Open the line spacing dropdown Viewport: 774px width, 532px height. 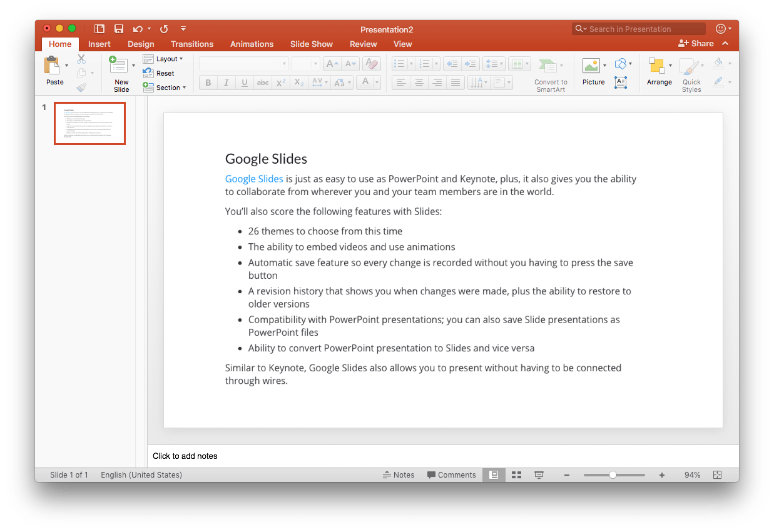click(494, 64)
